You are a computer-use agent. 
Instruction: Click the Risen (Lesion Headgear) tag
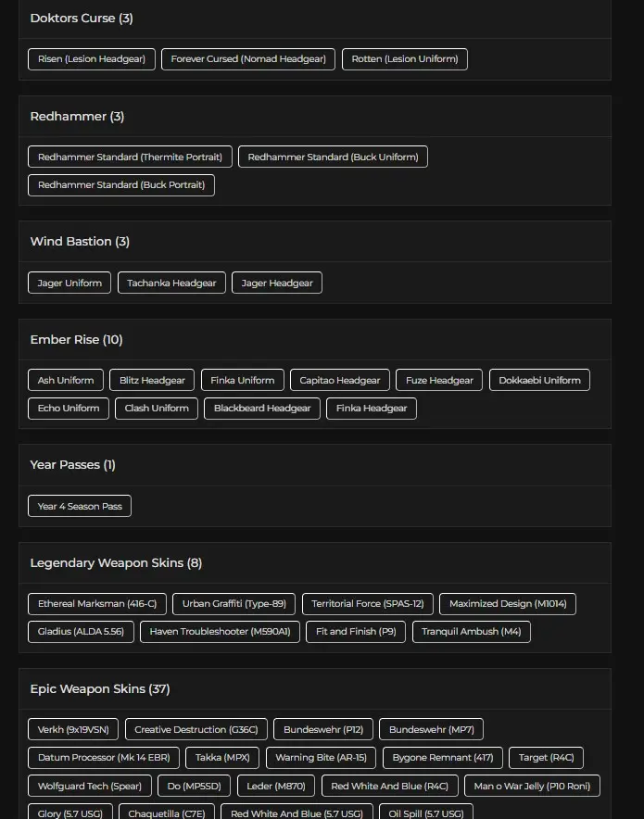92,59
